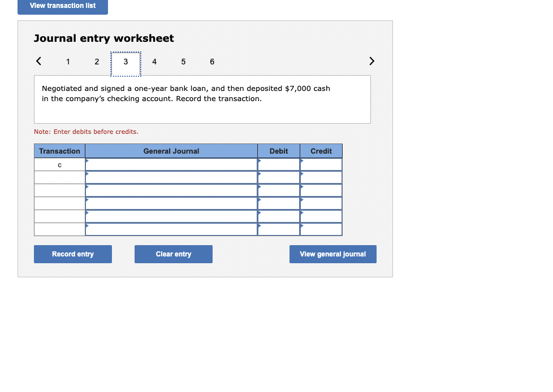Click the Debit column header

tap(279, 151)
